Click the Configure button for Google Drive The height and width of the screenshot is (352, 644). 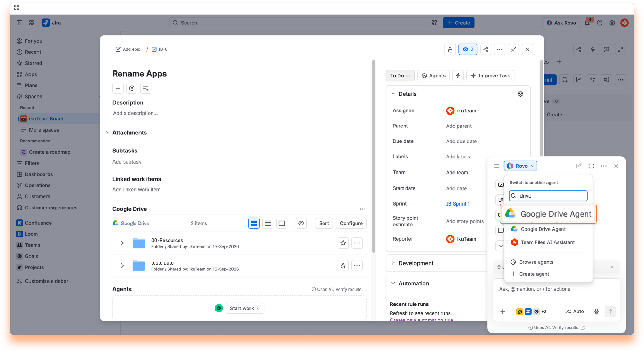[351, 223]
